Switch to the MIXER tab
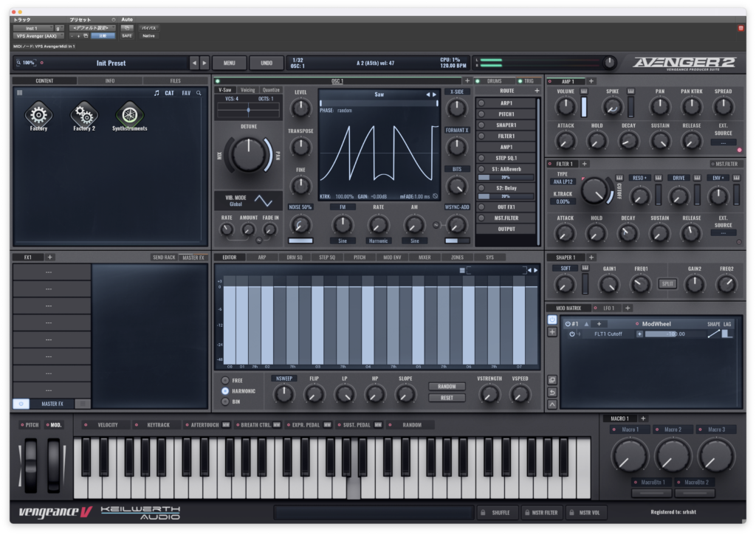 pyautogui.click(x=424, y=258)
